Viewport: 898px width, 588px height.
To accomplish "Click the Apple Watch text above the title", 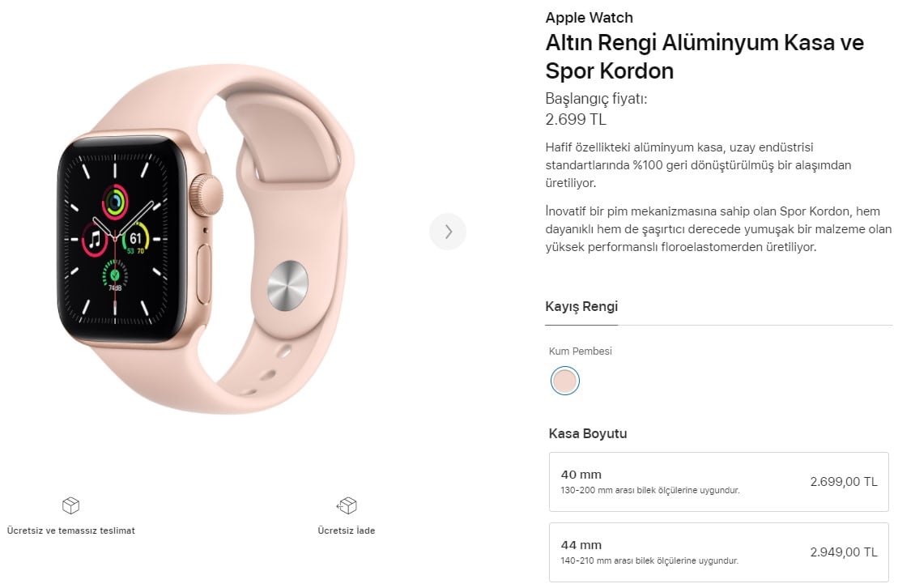I will [589, 18].
